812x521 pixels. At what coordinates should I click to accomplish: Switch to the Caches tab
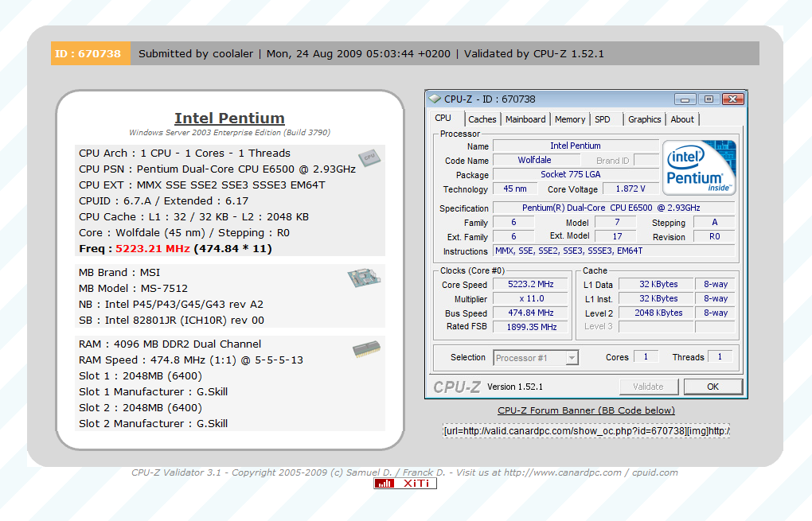coord(482,119)
